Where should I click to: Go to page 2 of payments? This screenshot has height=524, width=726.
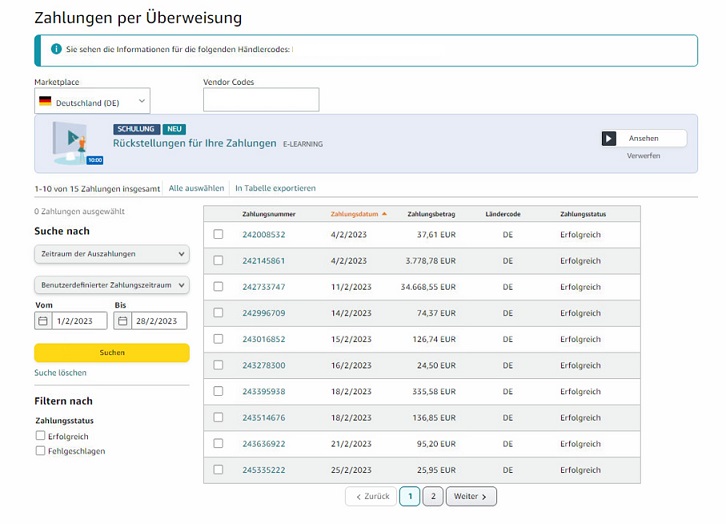coord(432,496)
